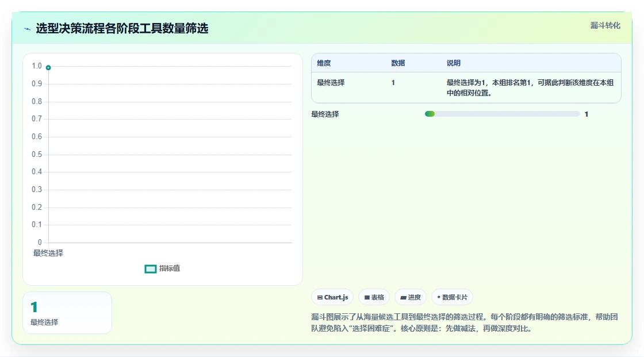
Task: Select the 进度 tag
Action: [411, 297]
